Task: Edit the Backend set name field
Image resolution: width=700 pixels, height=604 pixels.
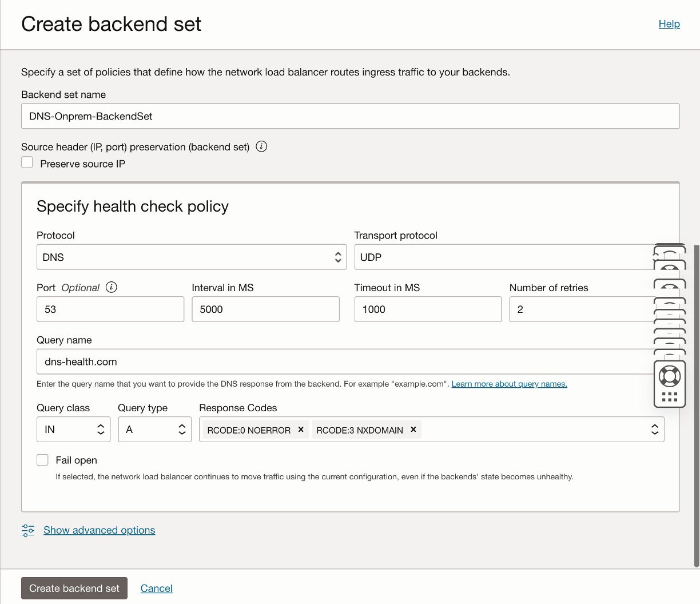Action: (x=350, y=116)
